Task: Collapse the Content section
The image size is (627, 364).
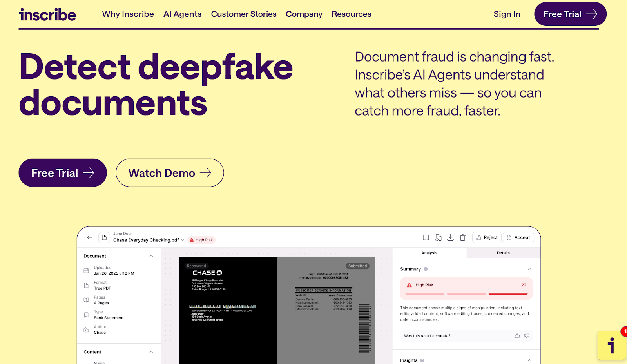Action: (151, 352)
